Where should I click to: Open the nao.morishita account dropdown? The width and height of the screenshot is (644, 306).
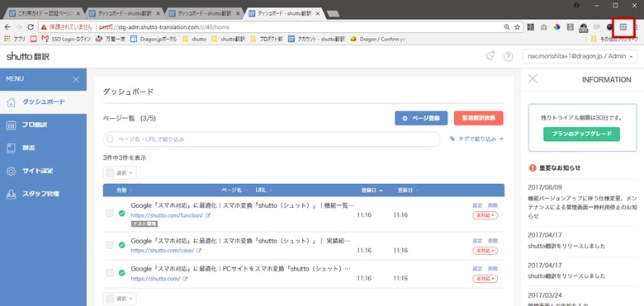(x=580, y=57)
